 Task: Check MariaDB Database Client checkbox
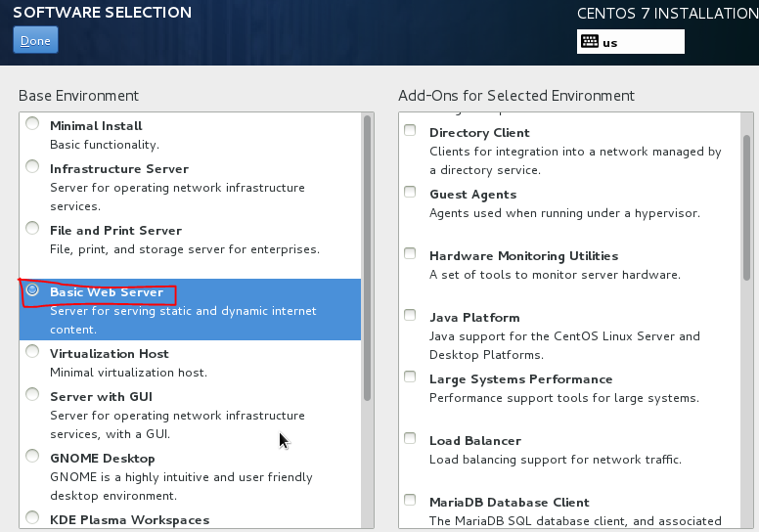(x=410, y=500)
